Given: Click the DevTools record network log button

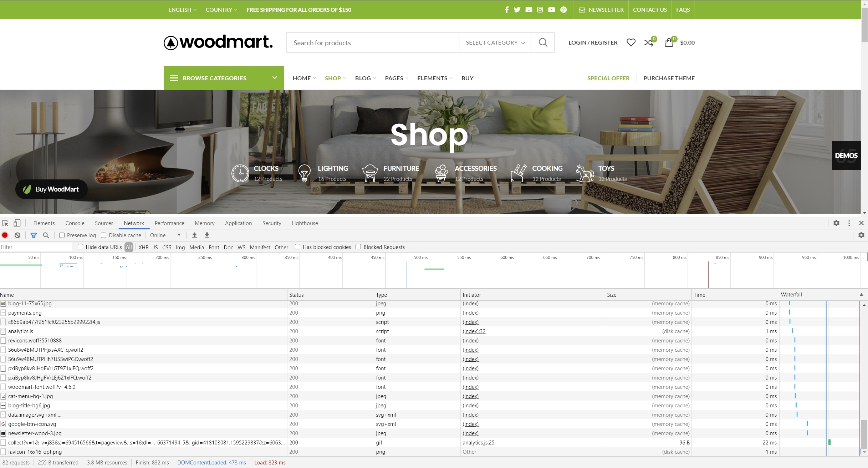Looking at the screenshot, I should 5,235.
